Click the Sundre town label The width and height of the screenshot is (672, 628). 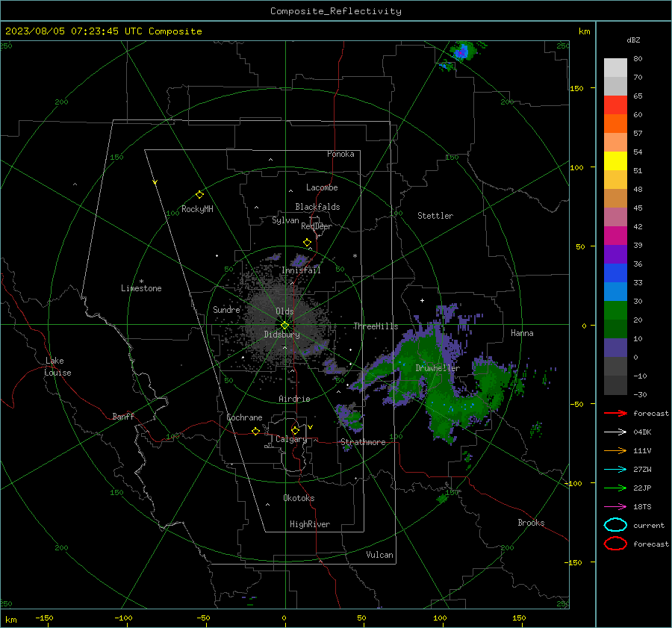coord(227,309)
